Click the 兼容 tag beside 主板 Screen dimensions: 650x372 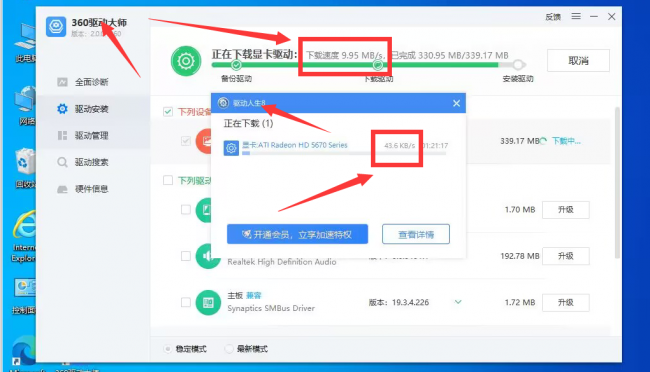point(254,295)
